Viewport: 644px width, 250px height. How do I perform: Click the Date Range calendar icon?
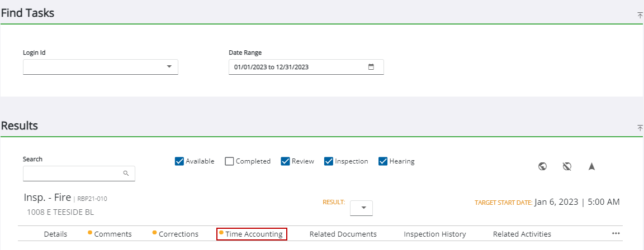[x=371, y=67]
